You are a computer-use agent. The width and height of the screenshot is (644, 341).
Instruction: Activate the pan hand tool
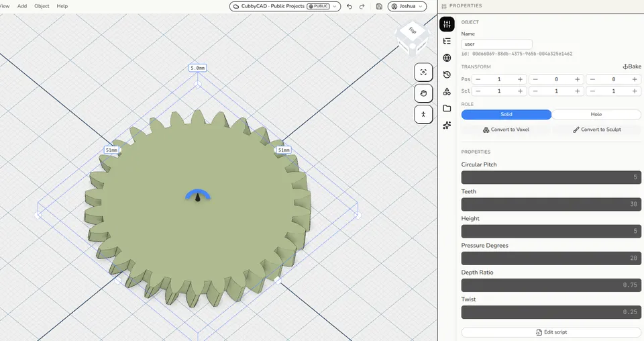(423, 93)
